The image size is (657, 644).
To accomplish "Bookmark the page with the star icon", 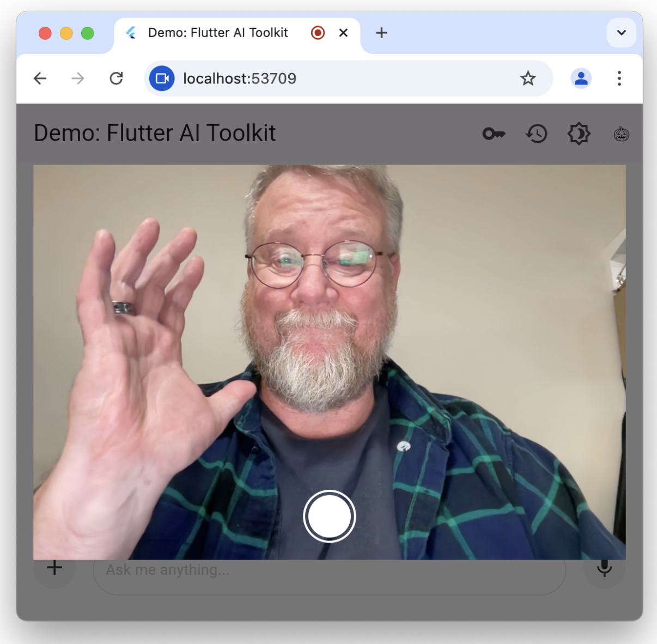I will pos(528,78).
